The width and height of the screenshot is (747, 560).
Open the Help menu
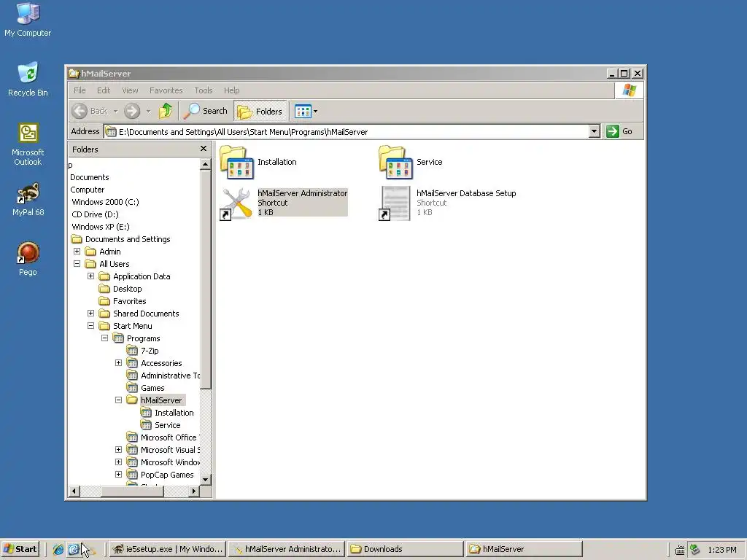click(231, 90)
